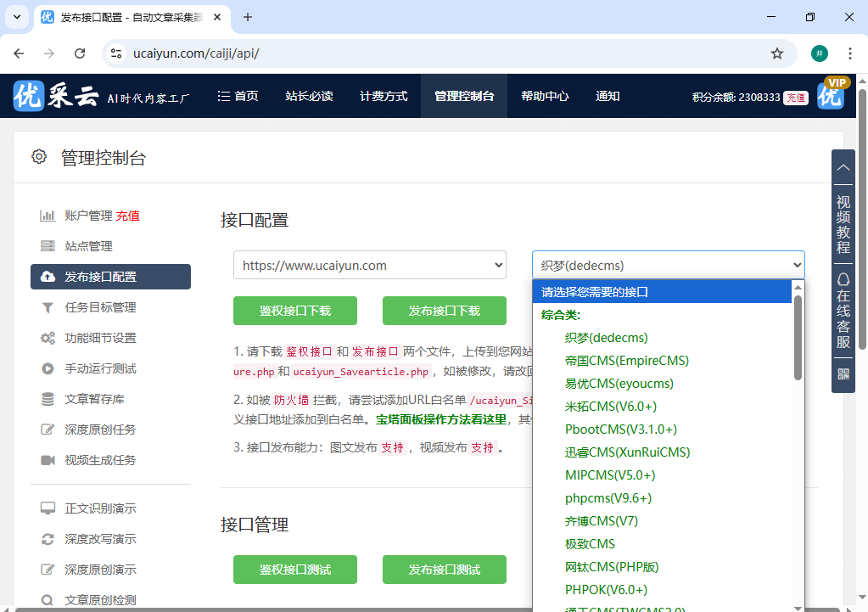Select the 视频生成任务 camera icon
The width and height of the screenshot is (868, 612).
click(x=48, y=459)
